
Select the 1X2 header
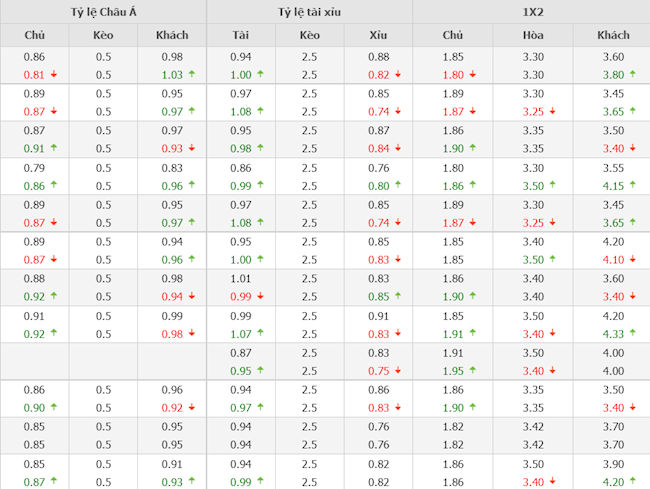pos(533,12)
